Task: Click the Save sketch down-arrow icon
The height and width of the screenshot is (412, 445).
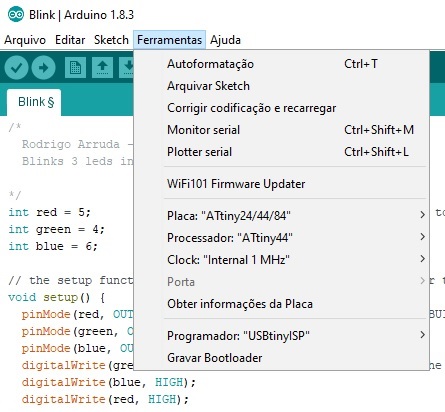Action: point(127,68)
